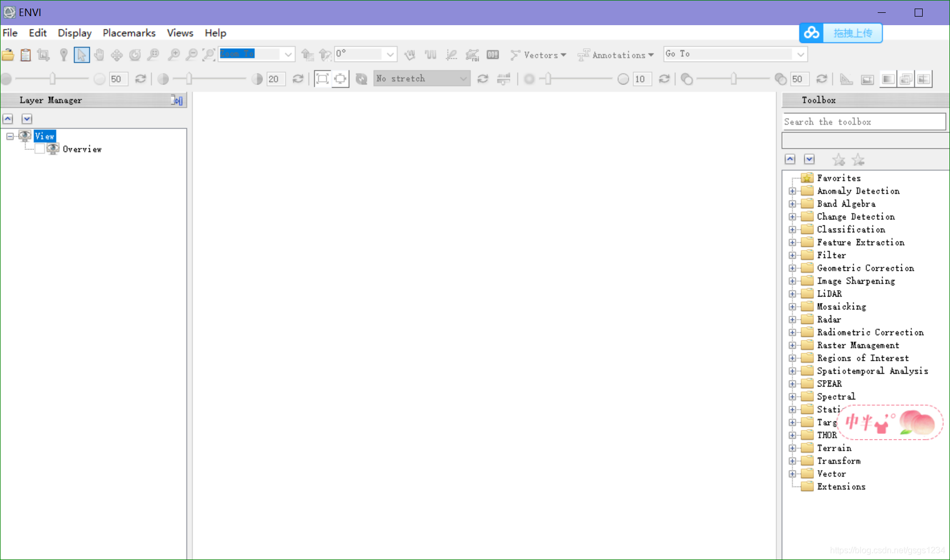Click the Layer Manager detach panel icon
The image size is (950, 560).
[177, 100]
